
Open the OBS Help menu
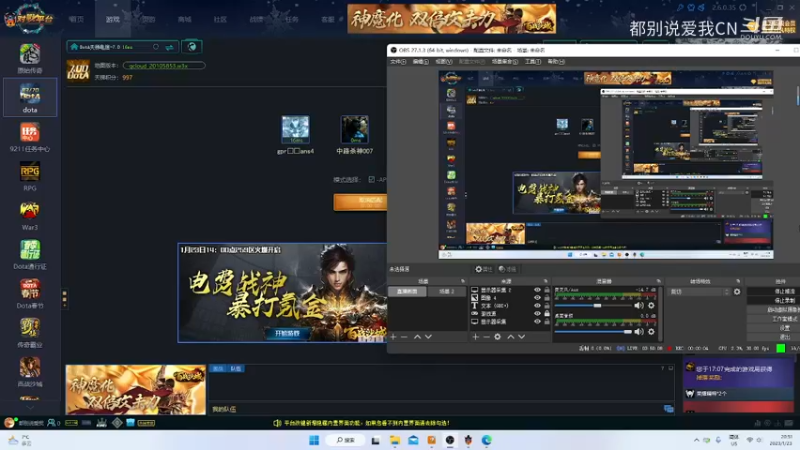click(x=556, y=62)
